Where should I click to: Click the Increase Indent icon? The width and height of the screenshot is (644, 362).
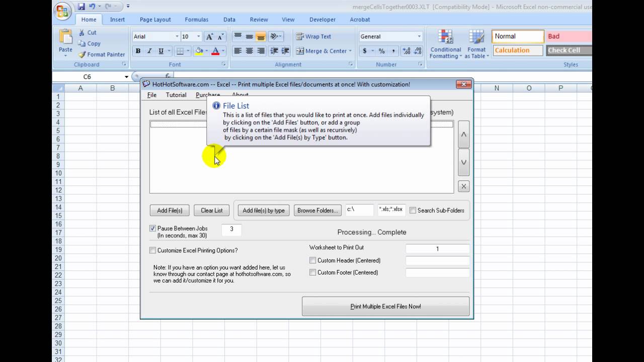(x=286, y=51)
